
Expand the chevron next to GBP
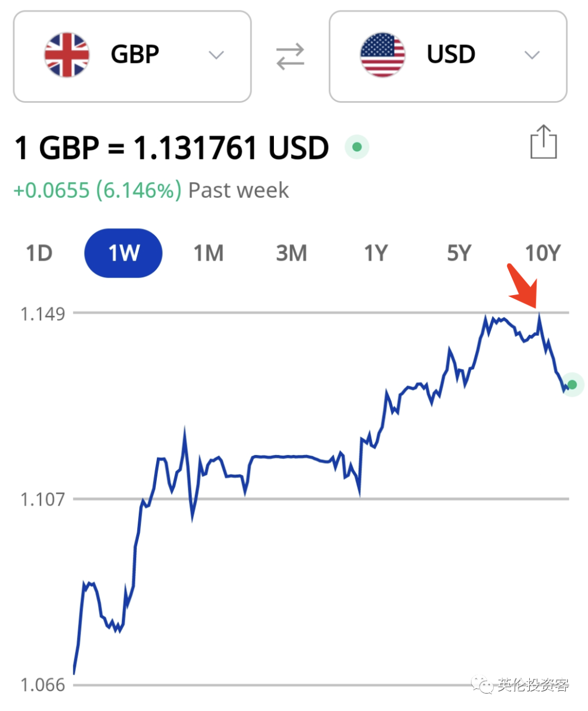pyautogui.click(x=217, y=55)
